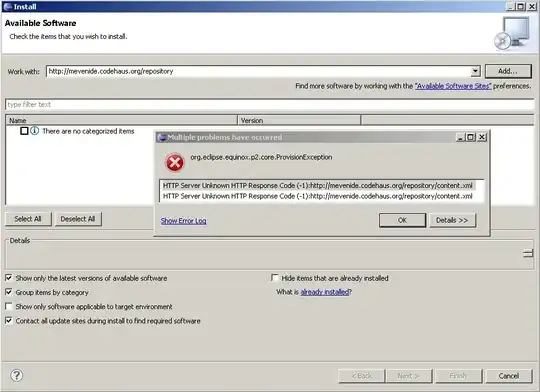The height and width of the screenshot is (392, 540).
Task: Expand error details with Details >> button
Action: coord(452,220)
